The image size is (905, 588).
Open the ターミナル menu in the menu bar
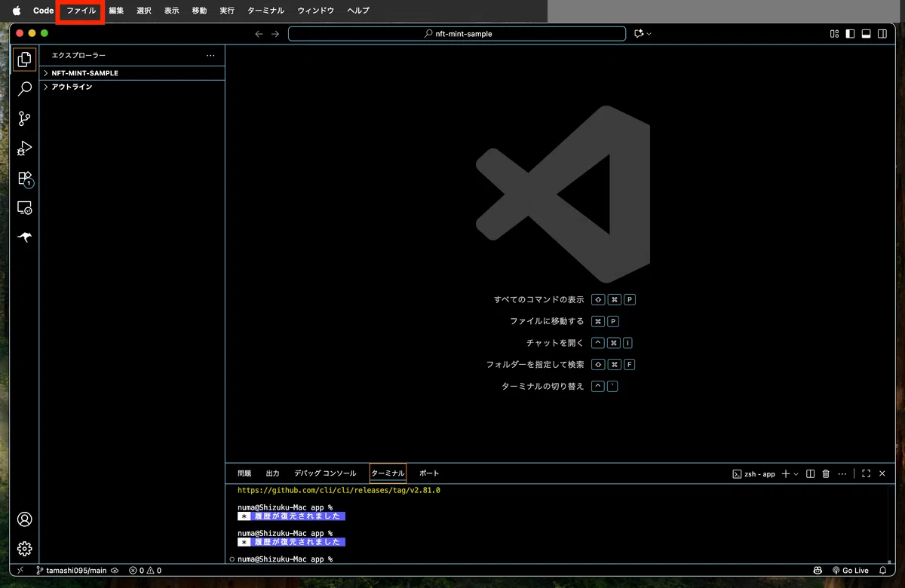click(266, 11)
